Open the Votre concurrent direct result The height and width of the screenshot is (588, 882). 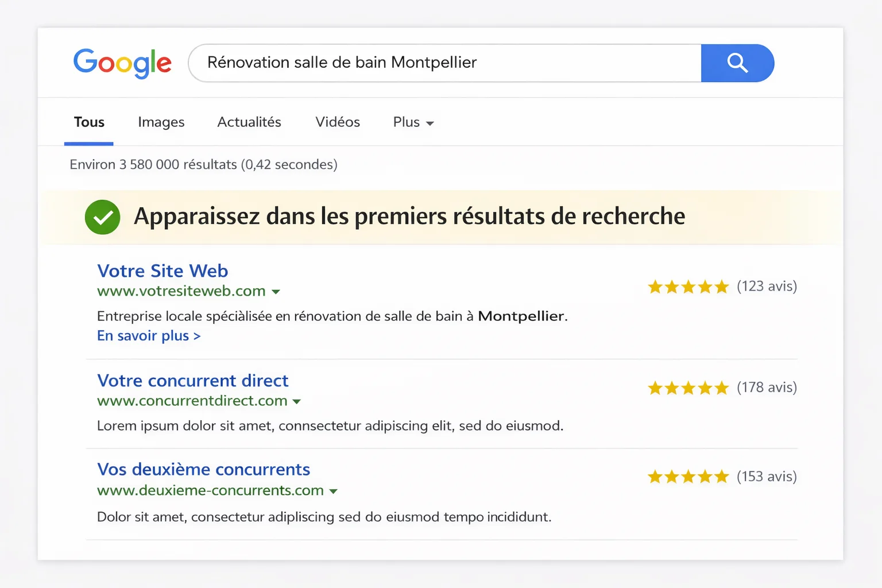pyautogui.click(x=192, y=381)
